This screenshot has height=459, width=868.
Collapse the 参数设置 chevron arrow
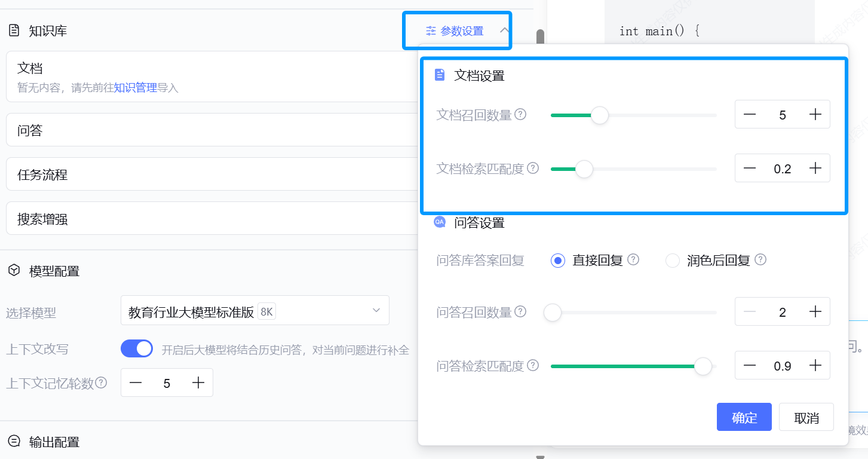(x=505, y=30)
